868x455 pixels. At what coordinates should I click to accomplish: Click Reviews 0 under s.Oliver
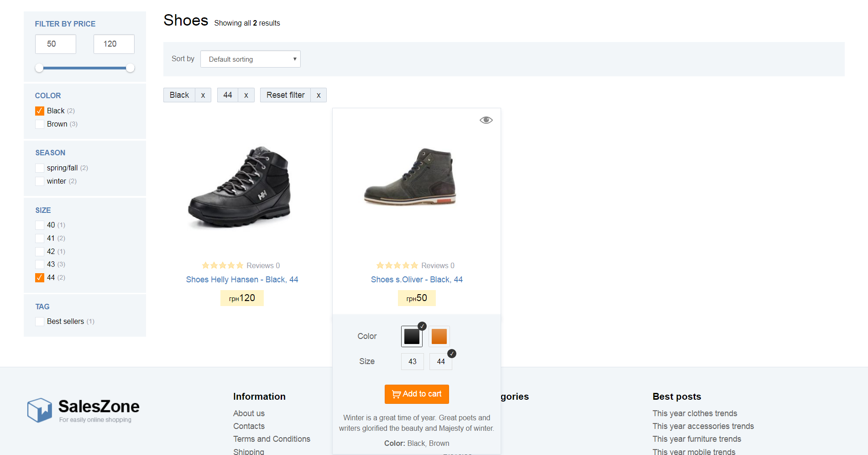pyautogui.click(x=438, y=265)
